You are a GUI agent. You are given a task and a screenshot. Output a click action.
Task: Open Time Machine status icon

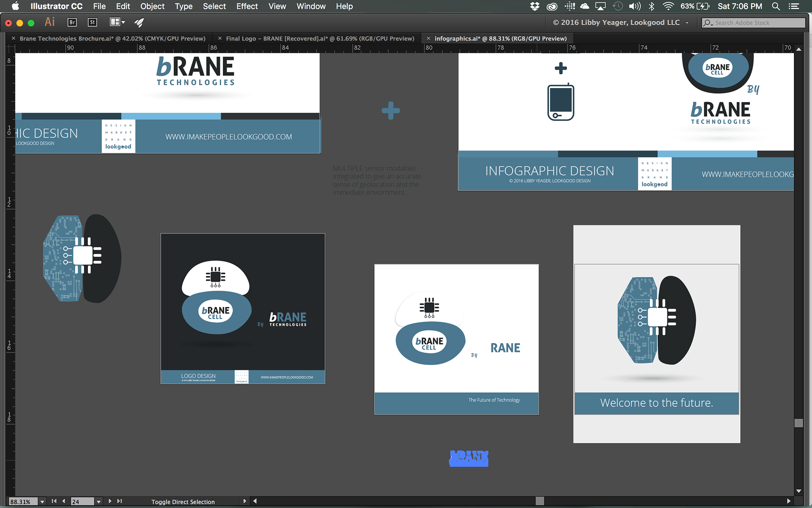coord(618,6)
